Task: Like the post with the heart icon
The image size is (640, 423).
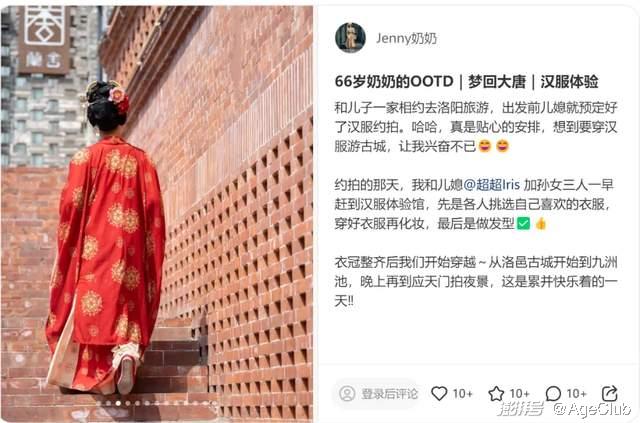Action: tap(439, 393)
